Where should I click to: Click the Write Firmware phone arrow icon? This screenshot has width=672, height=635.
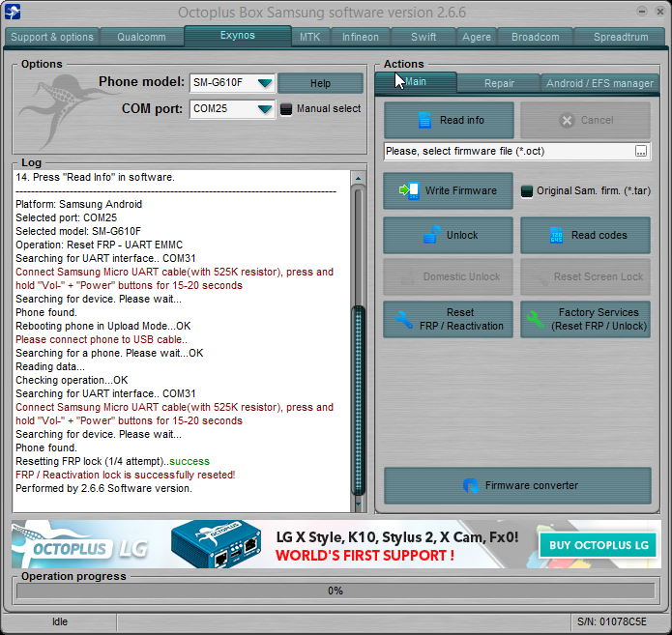click(x=409, y=190)
